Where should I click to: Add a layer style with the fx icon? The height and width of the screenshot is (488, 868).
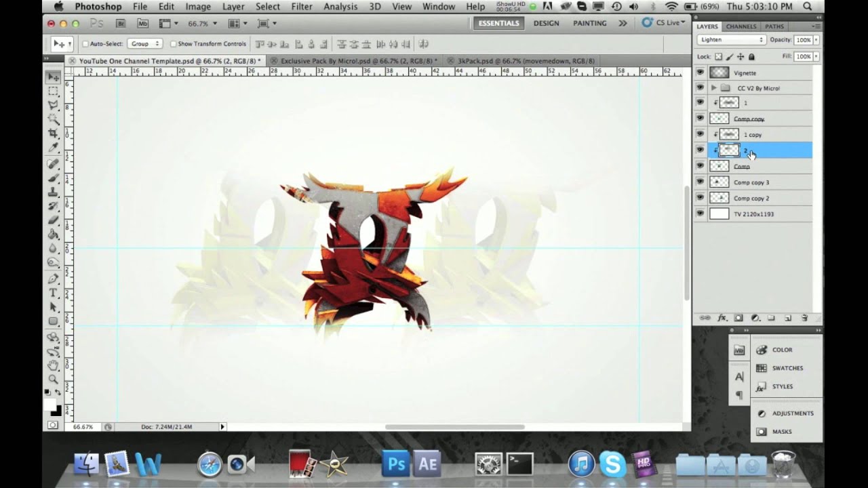click(722, 318)
